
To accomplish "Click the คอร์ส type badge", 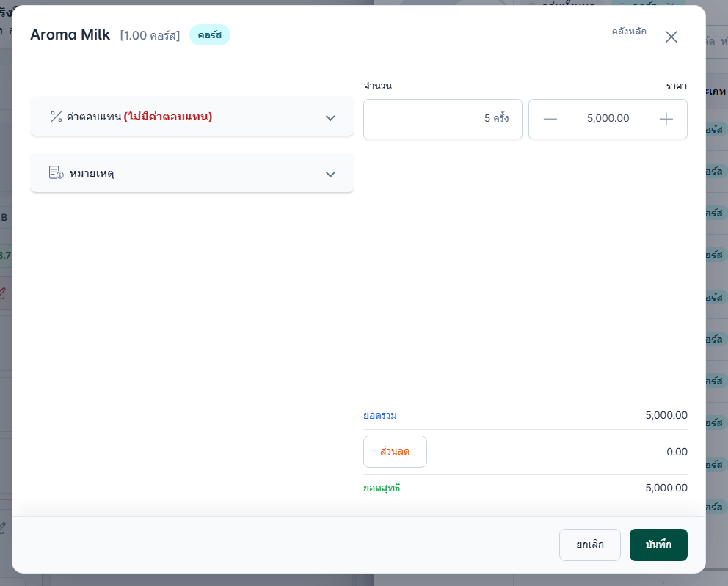I will pyautogui.click(x=209, y=34).
